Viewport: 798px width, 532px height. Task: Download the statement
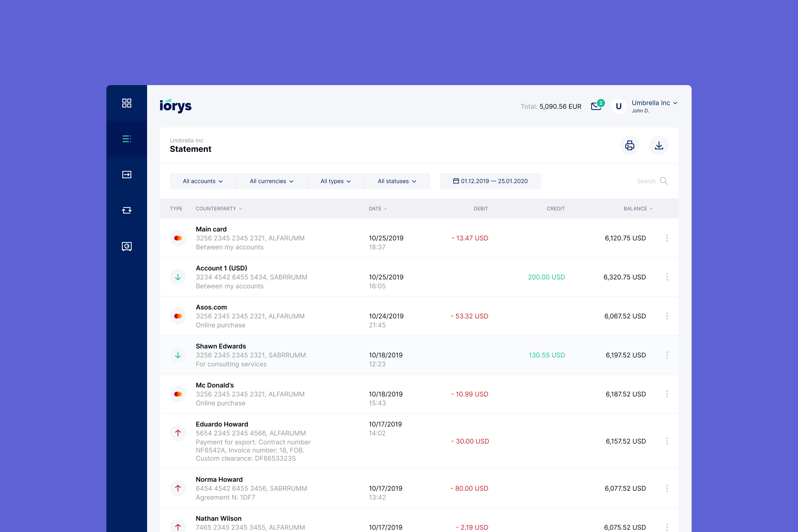click(x=659, y=145)
